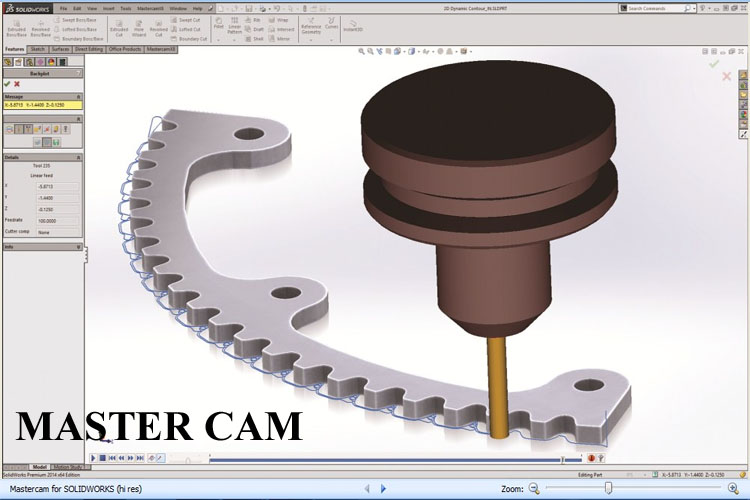Select the Fillet tool
Screen dimensions: 750x500
click(219, 24)
